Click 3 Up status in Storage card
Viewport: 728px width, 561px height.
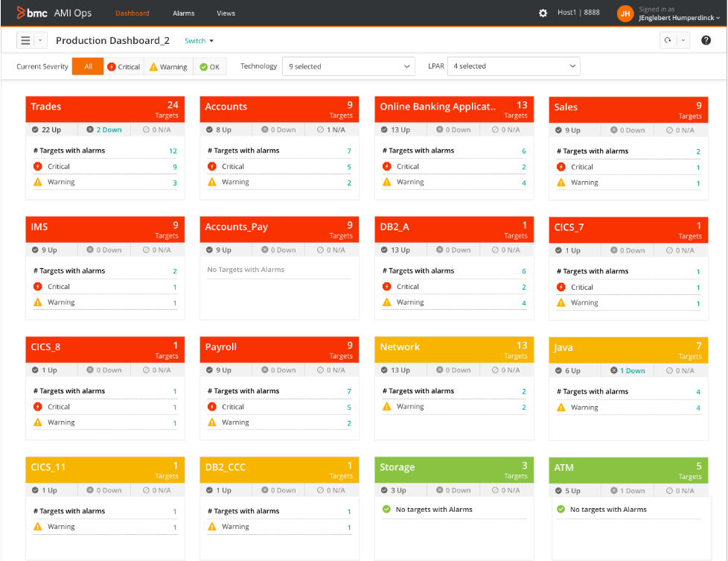pyautogui.click(x=393, y=490)
